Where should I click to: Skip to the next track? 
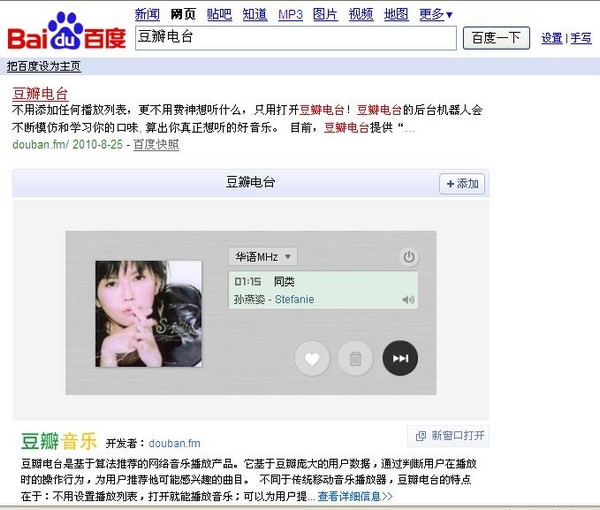point(400,358)
